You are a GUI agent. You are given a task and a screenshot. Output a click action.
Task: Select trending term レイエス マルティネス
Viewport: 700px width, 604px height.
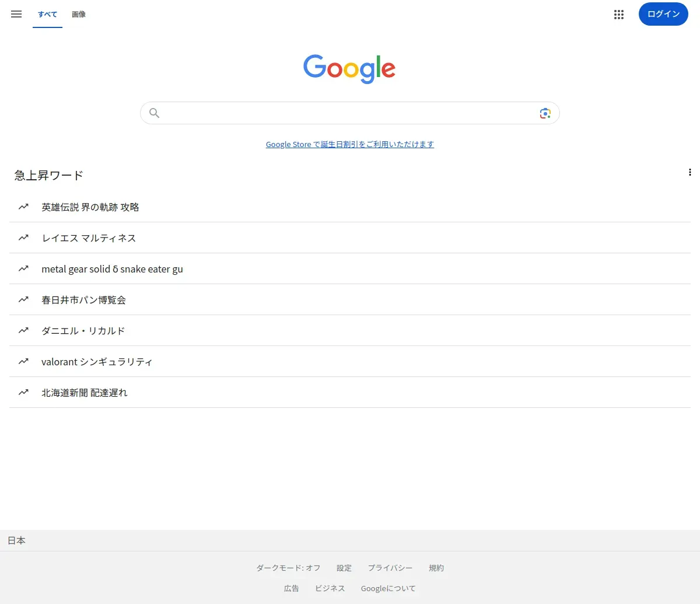[350, 238]
